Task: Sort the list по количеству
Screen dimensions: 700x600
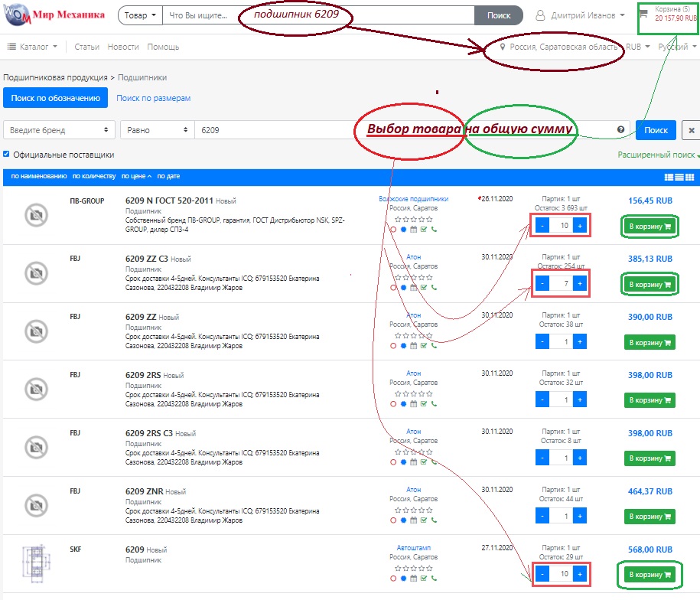Action: coord(94,176)
